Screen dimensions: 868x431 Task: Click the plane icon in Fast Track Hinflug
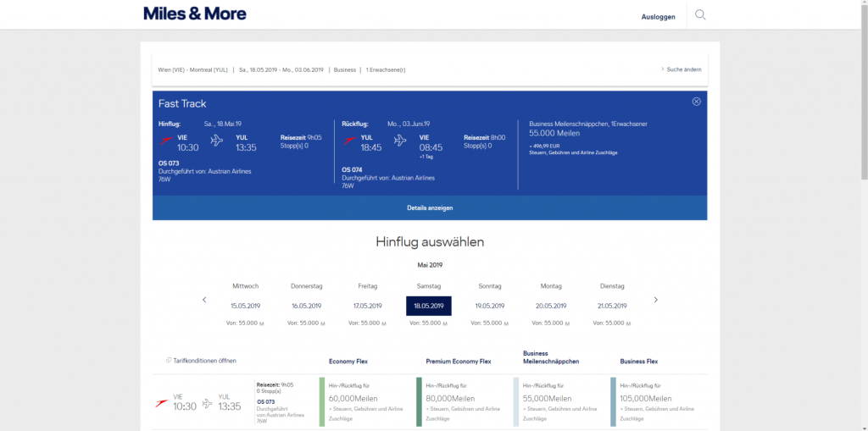[216, 141]
